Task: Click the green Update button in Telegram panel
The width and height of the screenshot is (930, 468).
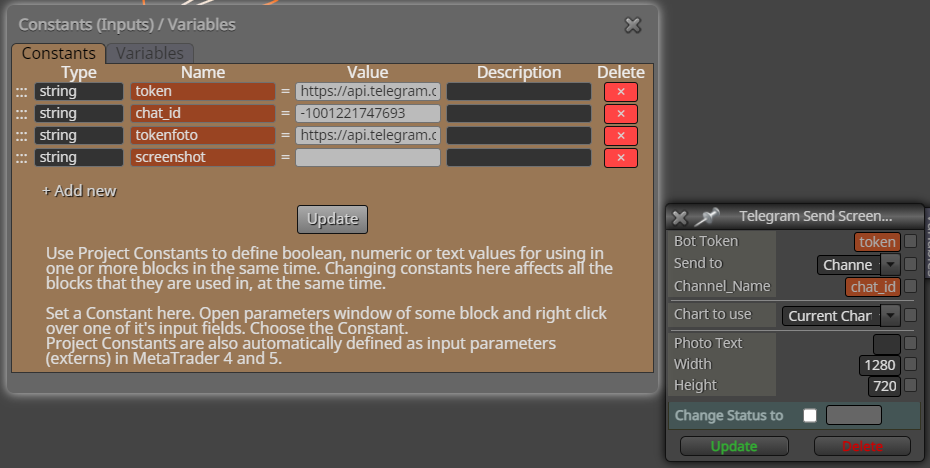Action: coord(734,446)
